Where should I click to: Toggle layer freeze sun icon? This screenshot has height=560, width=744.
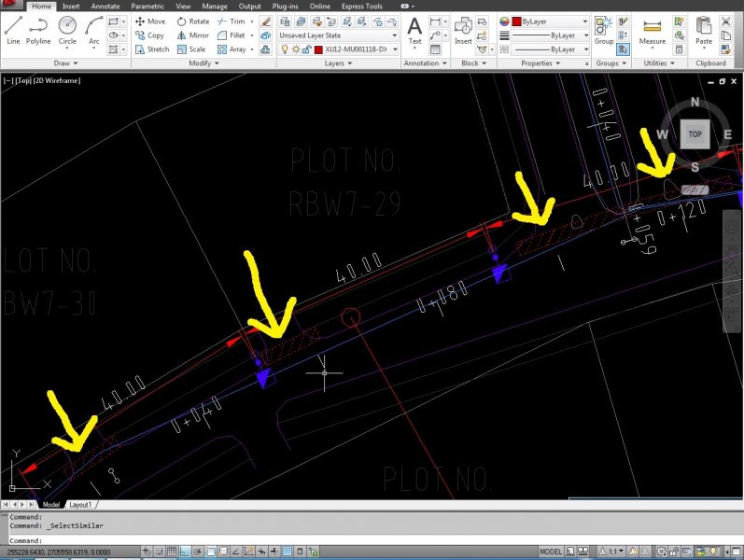tap(296, 49)
